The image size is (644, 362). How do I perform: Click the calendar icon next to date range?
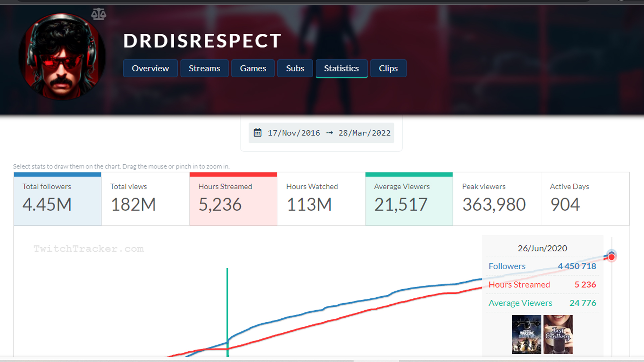click(x=258, y=133)
